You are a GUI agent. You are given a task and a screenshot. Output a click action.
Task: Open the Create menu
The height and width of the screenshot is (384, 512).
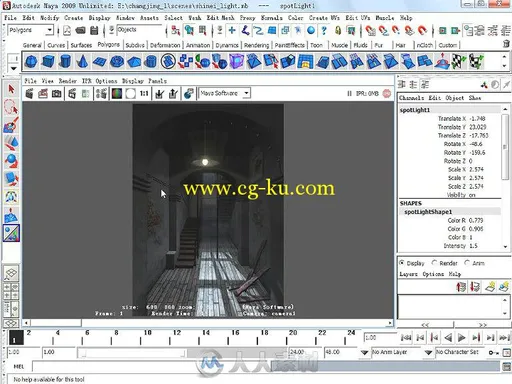[73, 18]
